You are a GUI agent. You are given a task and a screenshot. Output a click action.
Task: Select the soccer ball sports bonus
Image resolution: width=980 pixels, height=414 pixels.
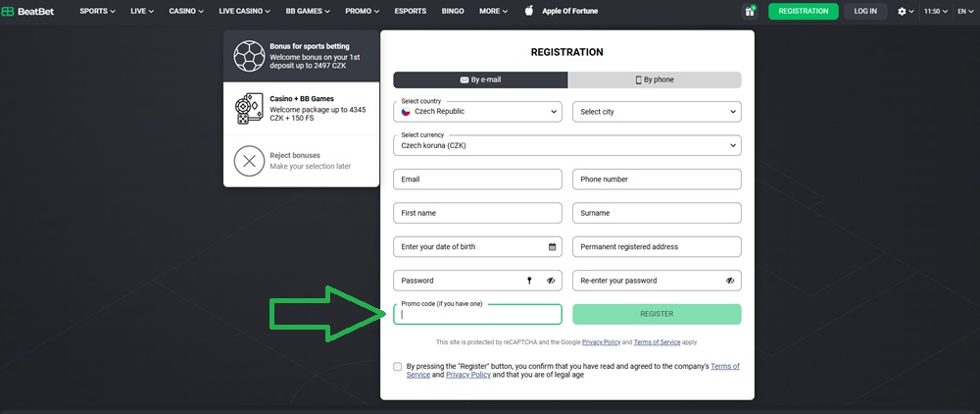(250, 55)
